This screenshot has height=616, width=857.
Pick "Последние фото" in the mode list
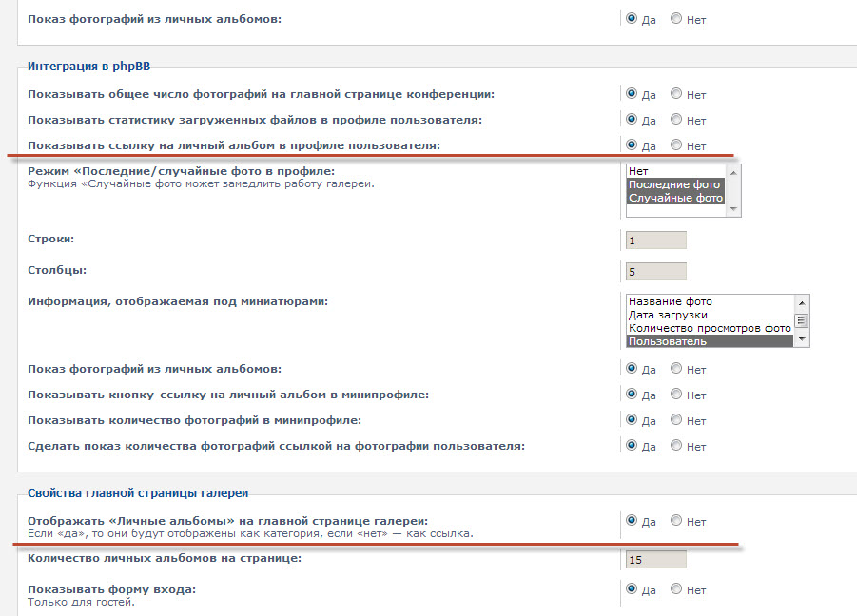(673, 184)
